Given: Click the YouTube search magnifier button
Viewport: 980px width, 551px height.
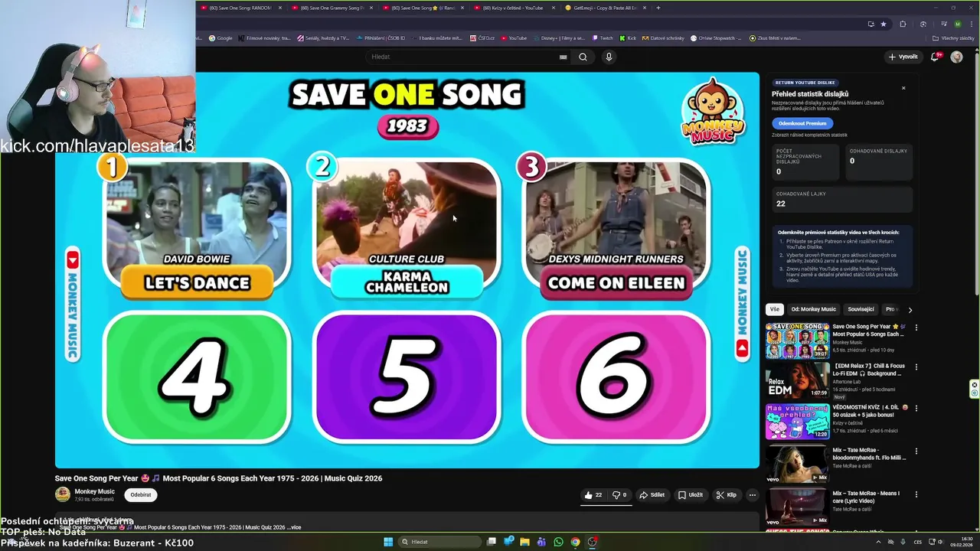Looking at the screenshot, I should 583,57.
